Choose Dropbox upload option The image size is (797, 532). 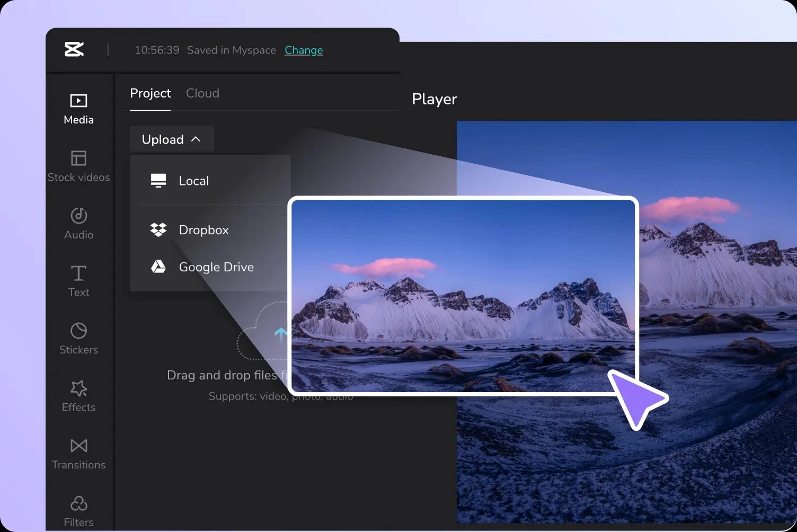point(203,230)
